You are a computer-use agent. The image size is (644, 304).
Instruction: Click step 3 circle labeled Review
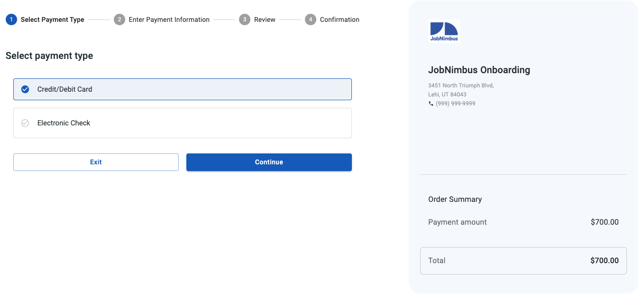click(245, 19)
